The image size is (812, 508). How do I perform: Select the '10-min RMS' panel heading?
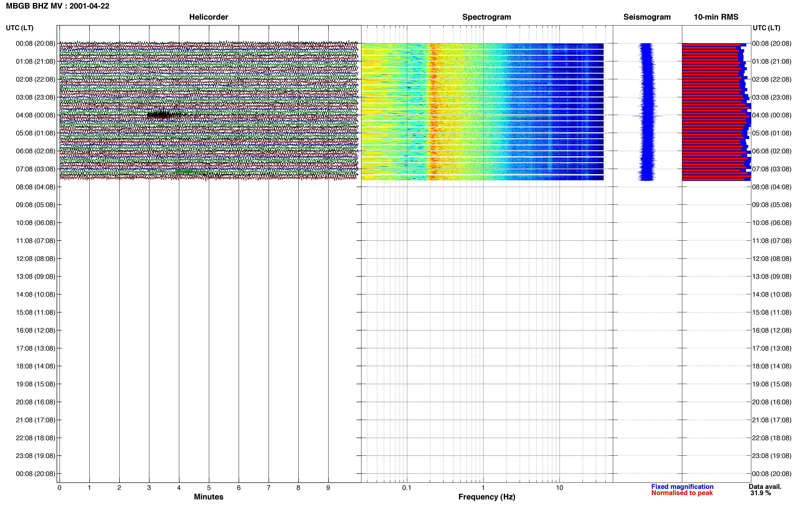coord(716,17)
